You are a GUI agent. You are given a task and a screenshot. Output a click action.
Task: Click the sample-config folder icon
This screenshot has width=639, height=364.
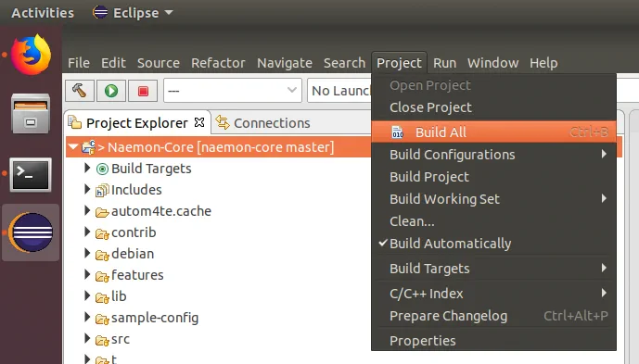(x=102, y=319)
